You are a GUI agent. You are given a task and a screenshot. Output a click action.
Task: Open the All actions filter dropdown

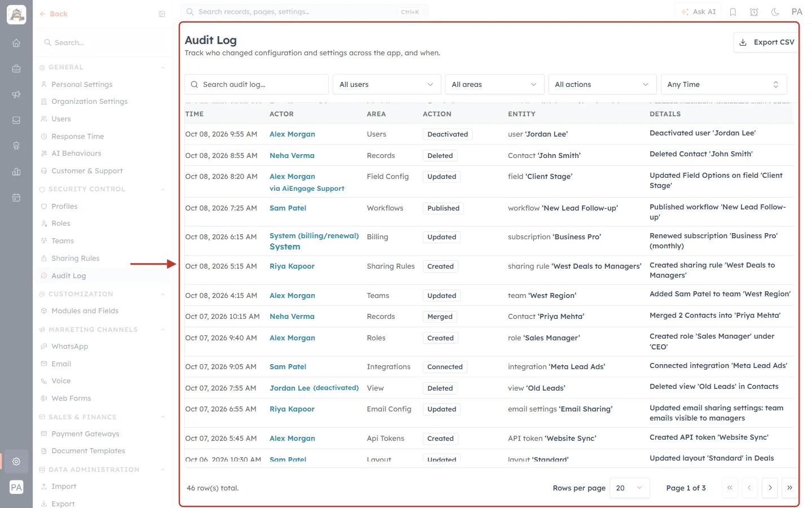tap(602, 85)
